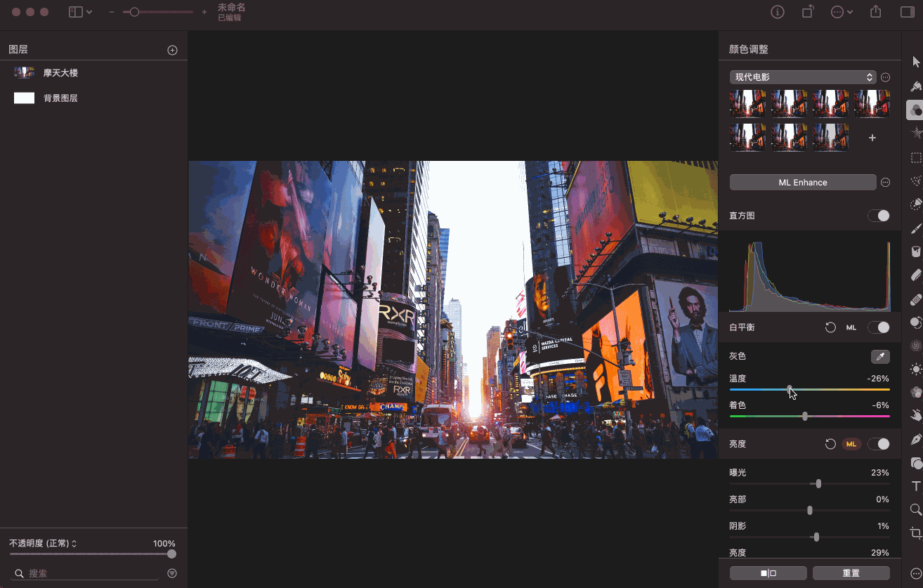Click the title bar zoom slider
This screenshot has height=588, width=923.
158,12
